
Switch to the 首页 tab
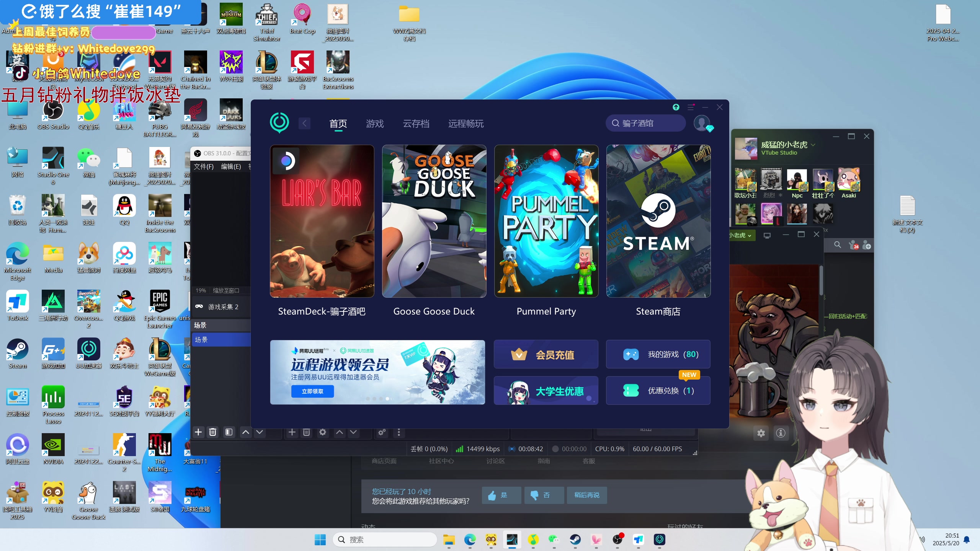coord(338,124)
